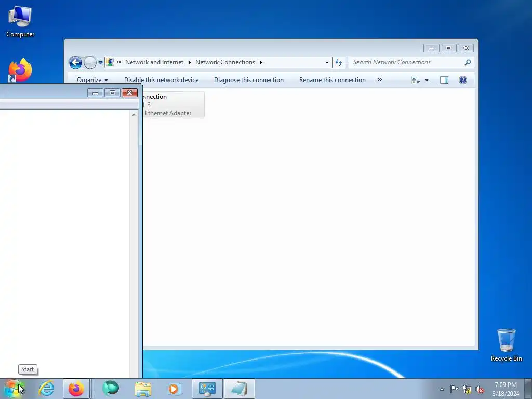Open Action Center flag icon
This screenshot has height=399, width=532.
[x=454, y=389]
